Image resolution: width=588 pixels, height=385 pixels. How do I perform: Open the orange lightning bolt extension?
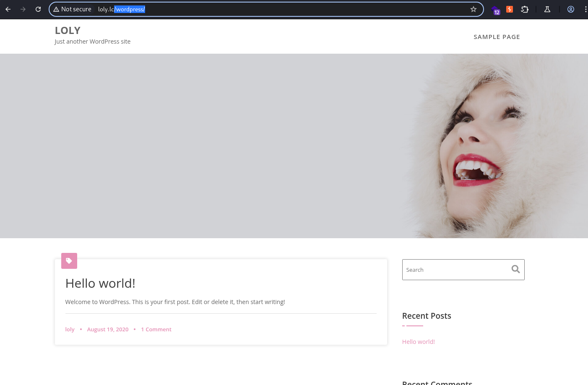[510, 9]
